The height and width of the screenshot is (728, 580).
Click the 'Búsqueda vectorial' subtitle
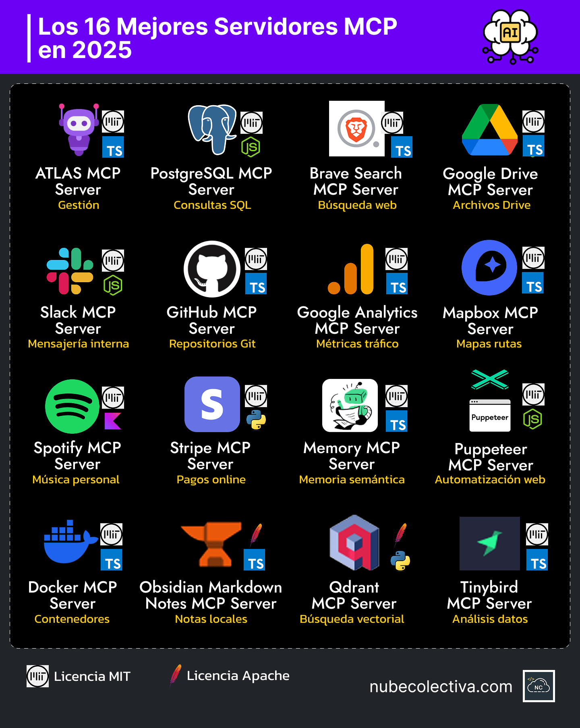coord(352,619)
